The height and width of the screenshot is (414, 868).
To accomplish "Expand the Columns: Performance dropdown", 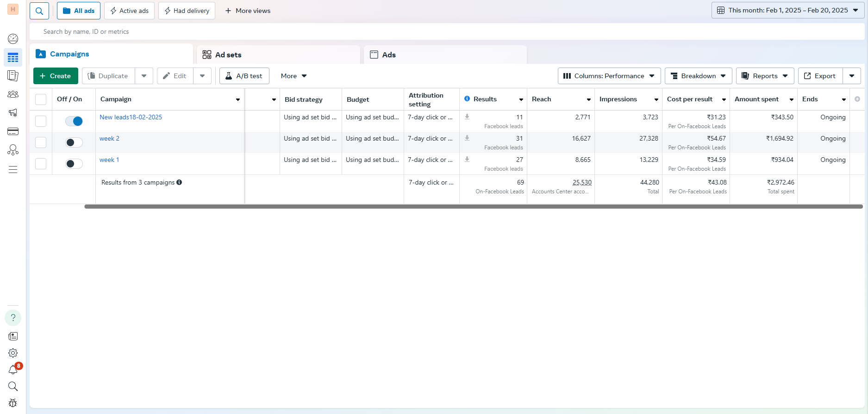I will 609,76.
